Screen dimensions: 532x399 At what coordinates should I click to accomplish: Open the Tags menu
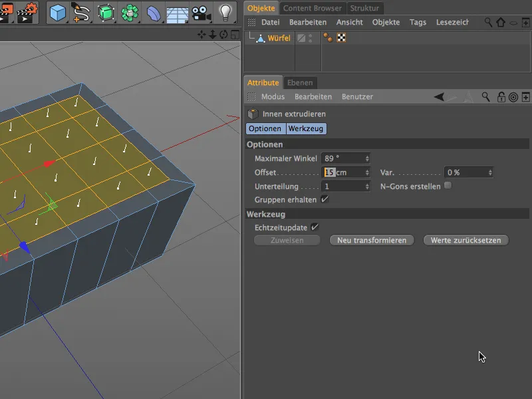coord(418,23)
